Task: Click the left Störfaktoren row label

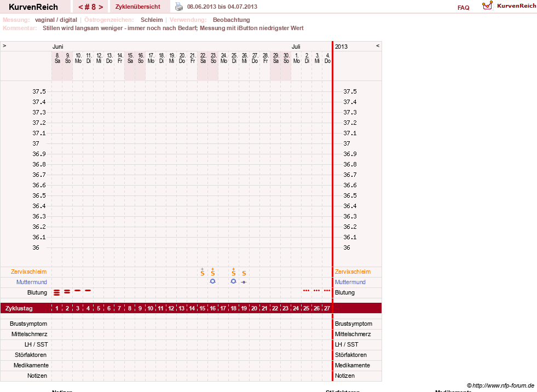Action: coord(31,355)
